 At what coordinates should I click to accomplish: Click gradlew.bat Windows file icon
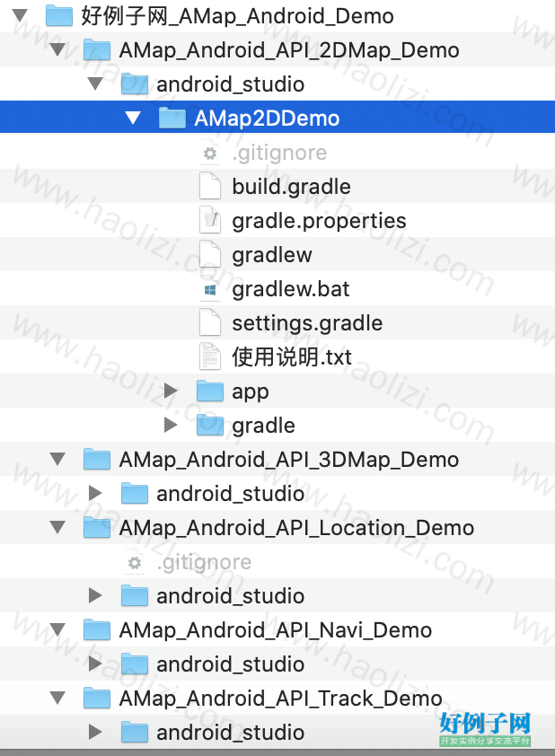click(210, 289)
